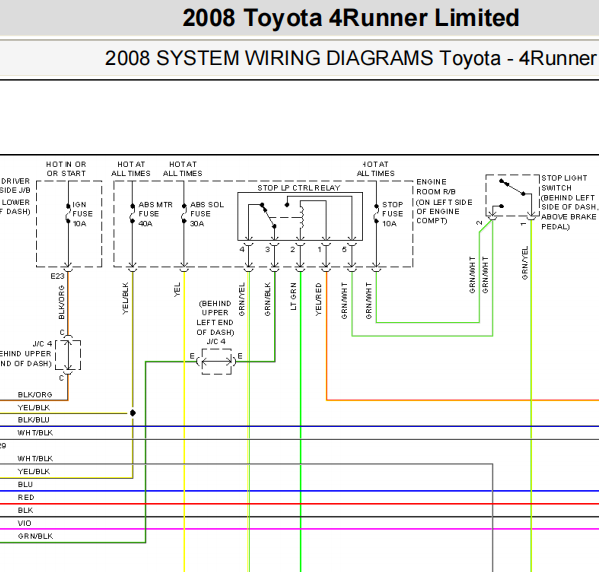Click the E23 connector label
Image resolution: width=599 pixels, height=572 pixels.
57,276
